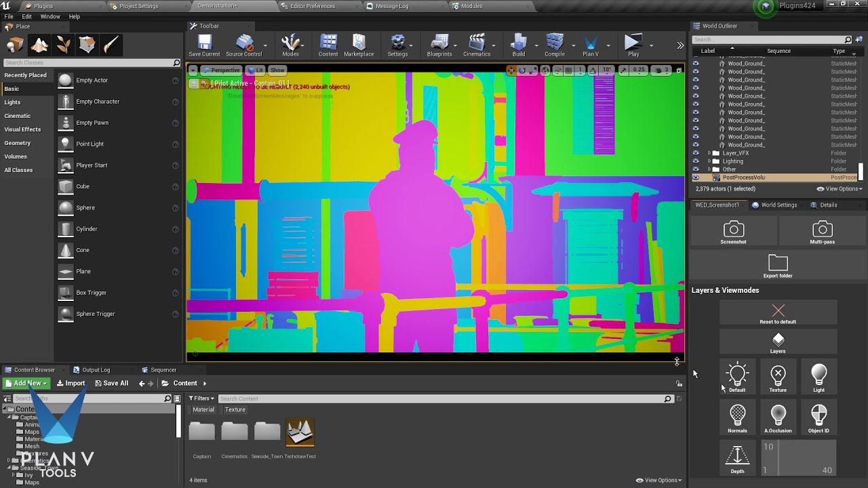868x488 pixels.
Task: Click the Add New button
Action: point(27,383)
